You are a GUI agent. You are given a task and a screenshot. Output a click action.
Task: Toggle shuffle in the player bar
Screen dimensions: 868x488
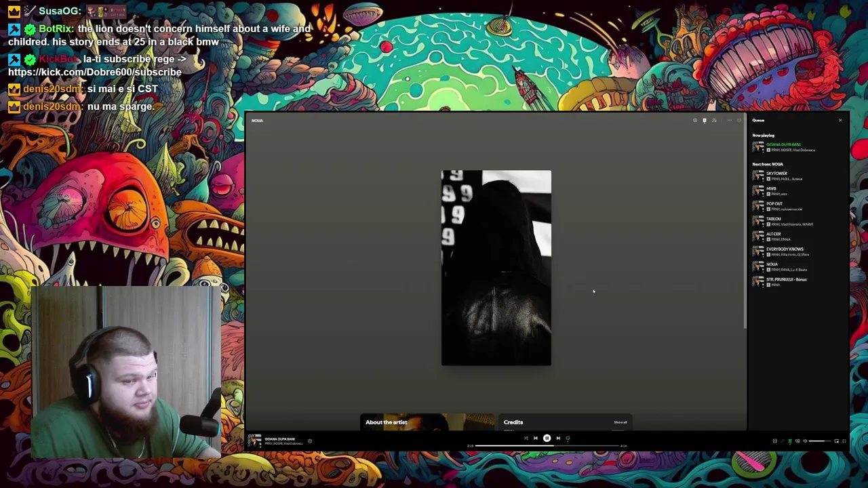526,438
